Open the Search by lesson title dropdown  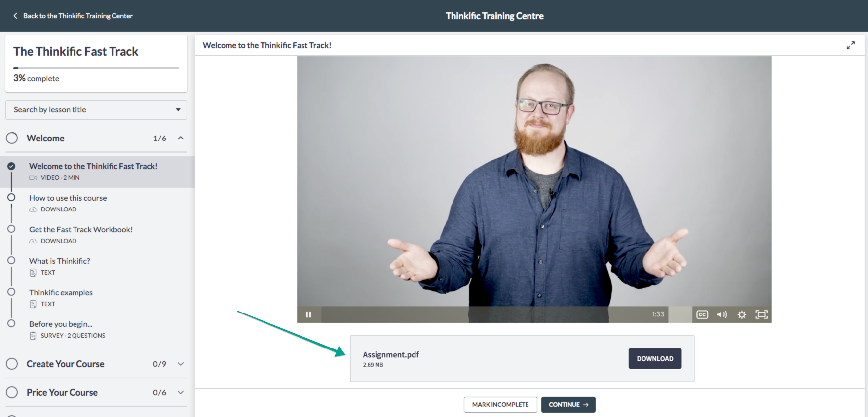pos(96,110)
